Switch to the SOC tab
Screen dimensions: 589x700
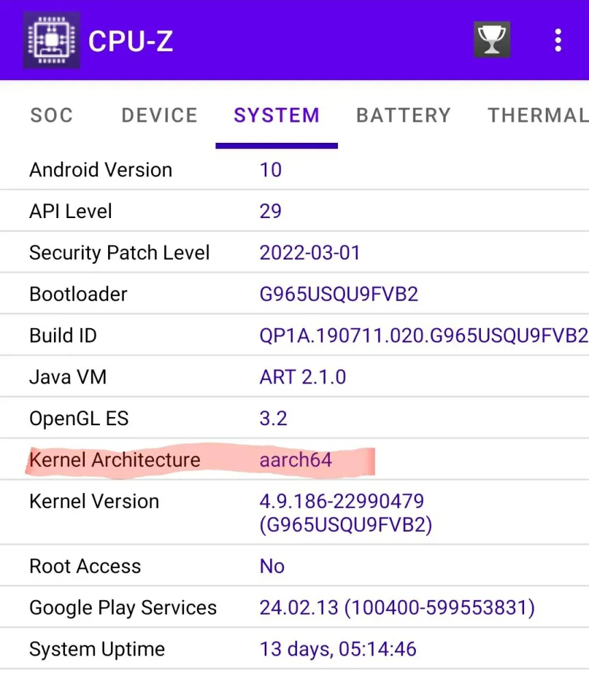51,116
